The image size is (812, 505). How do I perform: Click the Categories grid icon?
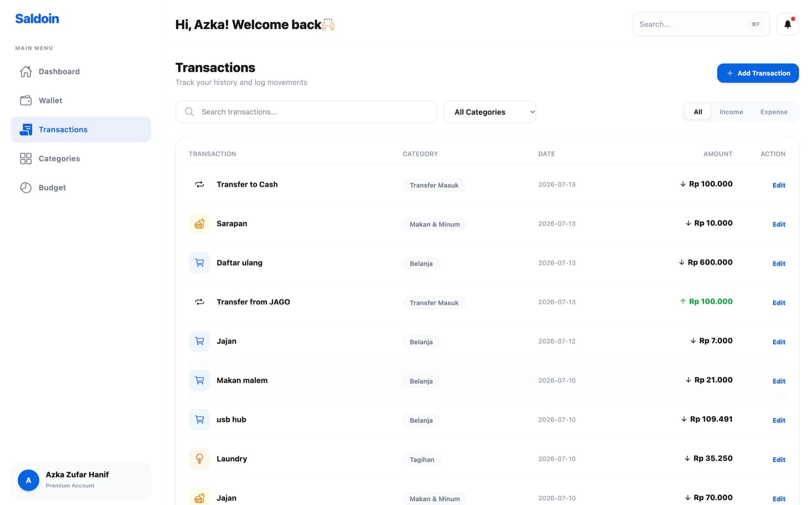(26, 158)
